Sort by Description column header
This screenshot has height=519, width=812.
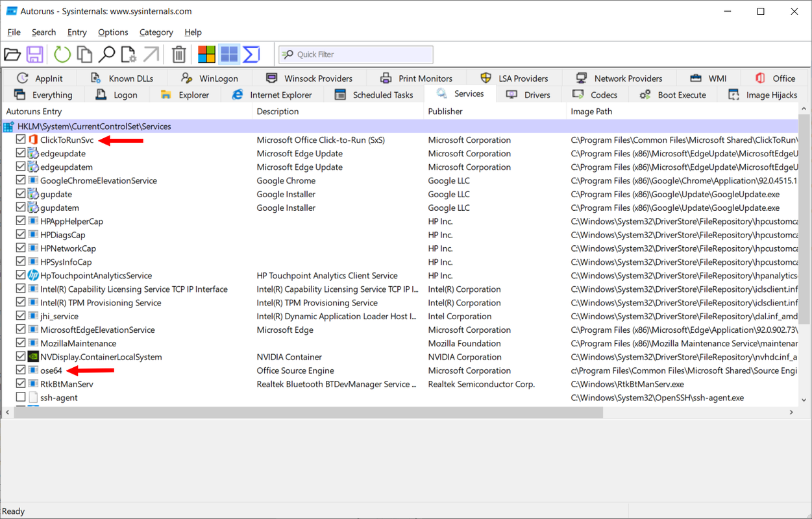(338, 112)
